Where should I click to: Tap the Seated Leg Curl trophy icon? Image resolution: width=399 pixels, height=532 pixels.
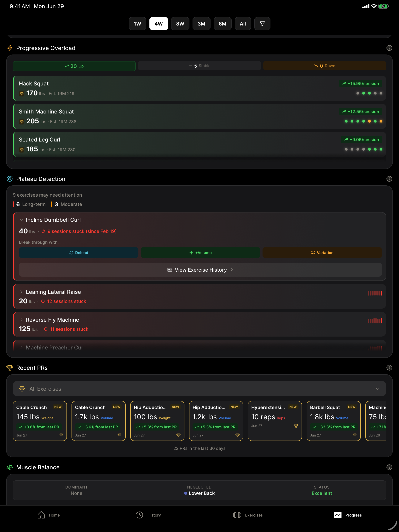[22, 150]
